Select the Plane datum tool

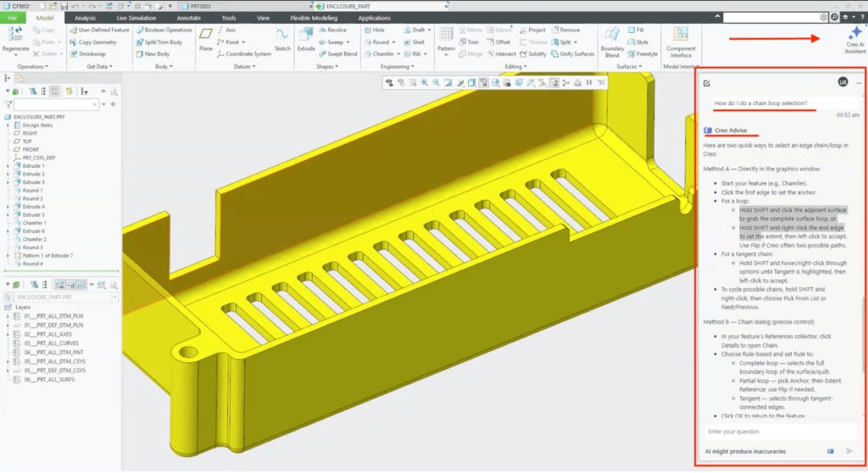click(206, 40)
